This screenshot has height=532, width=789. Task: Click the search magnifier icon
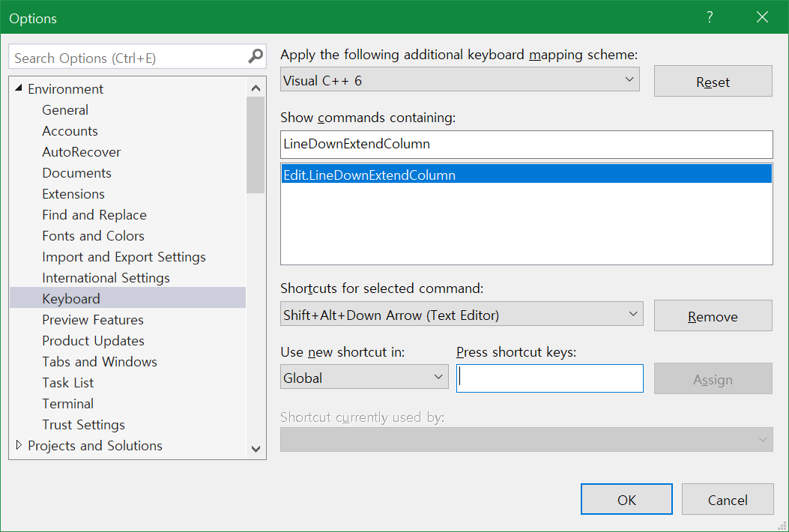256,56
